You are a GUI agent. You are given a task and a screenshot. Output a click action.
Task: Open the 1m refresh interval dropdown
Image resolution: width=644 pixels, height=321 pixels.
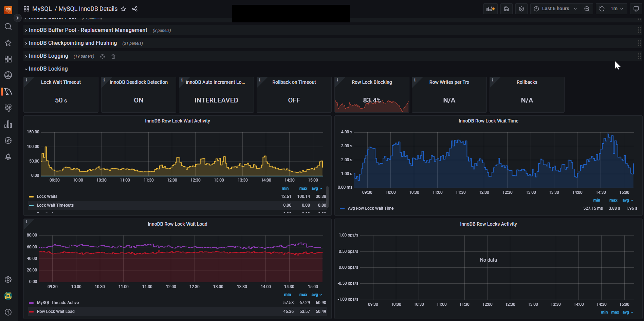[x=617, y=9]
